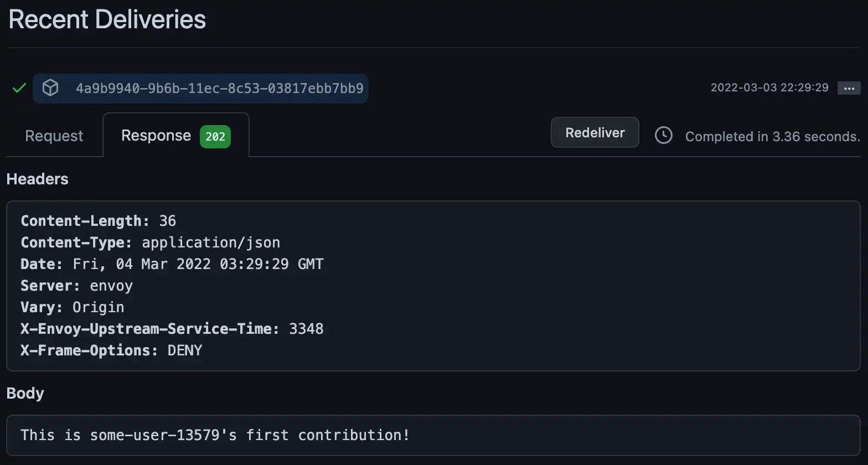Screen dimensions: 868x465
Task: Open the kebab menu beside the timestamp
Action: [849, 87]
